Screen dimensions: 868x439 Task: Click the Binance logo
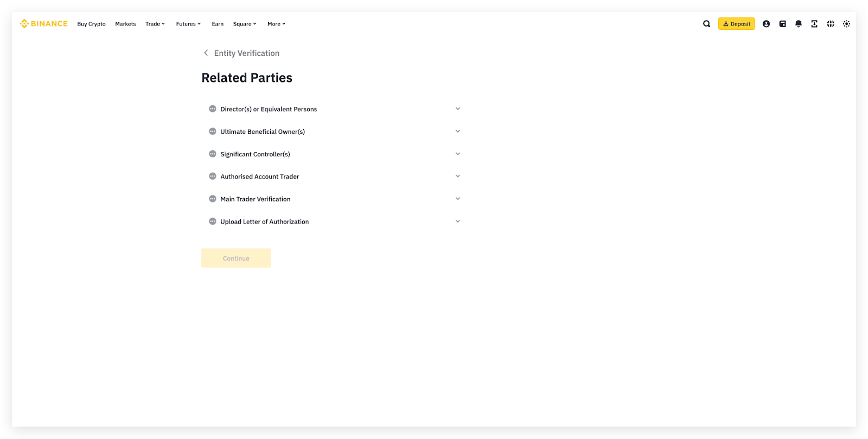[x=43, y=24]
